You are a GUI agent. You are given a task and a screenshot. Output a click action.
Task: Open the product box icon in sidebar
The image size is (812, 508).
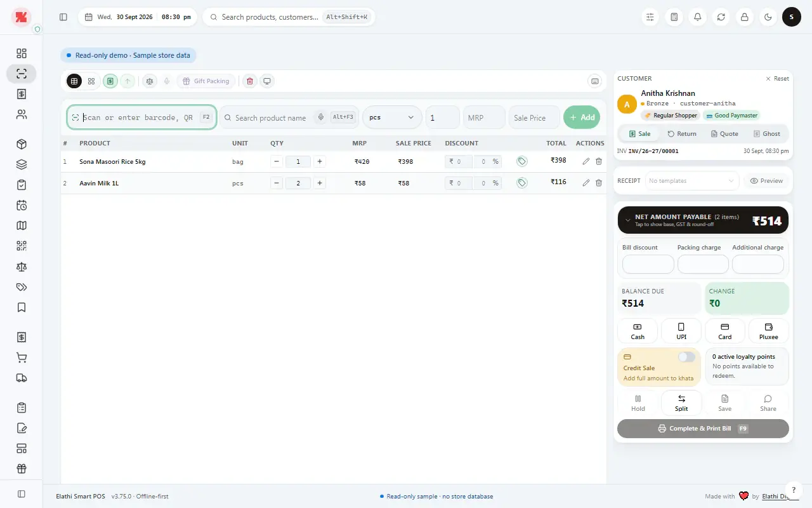point(22,144)
